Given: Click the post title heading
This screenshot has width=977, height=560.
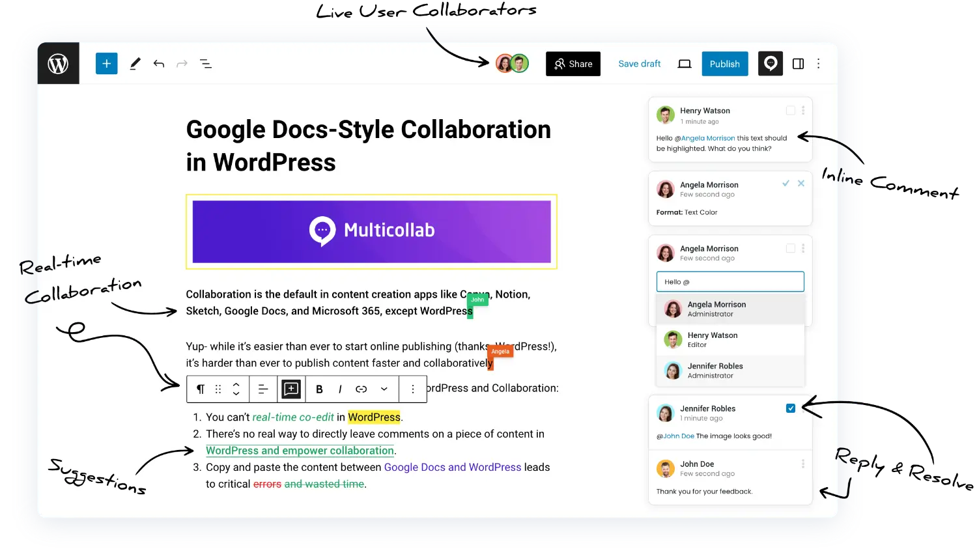Looking at the screenshot, I should (x=369, y=146).
